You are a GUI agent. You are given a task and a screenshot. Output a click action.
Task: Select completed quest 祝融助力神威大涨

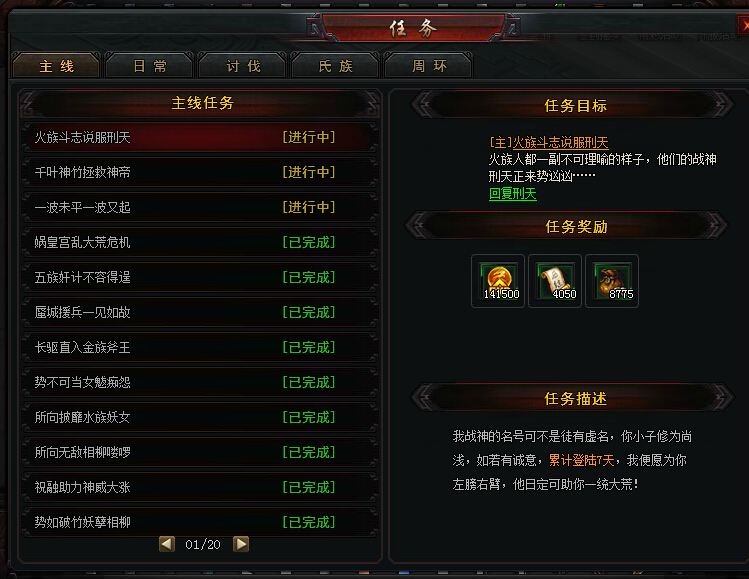point(200,487)
